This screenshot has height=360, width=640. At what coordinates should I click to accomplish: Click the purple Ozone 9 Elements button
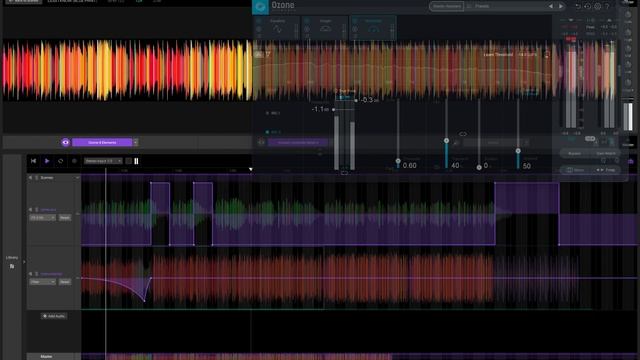point(102,142)
